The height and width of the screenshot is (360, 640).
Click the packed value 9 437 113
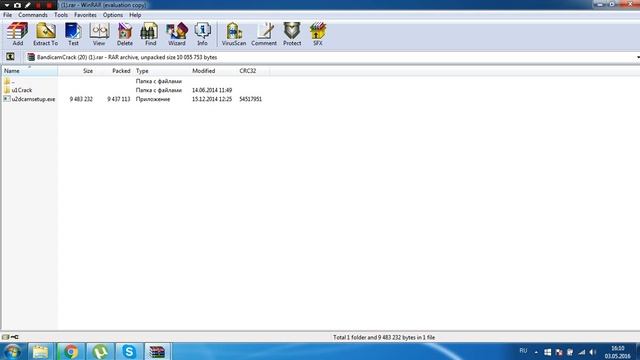(119, 99)
